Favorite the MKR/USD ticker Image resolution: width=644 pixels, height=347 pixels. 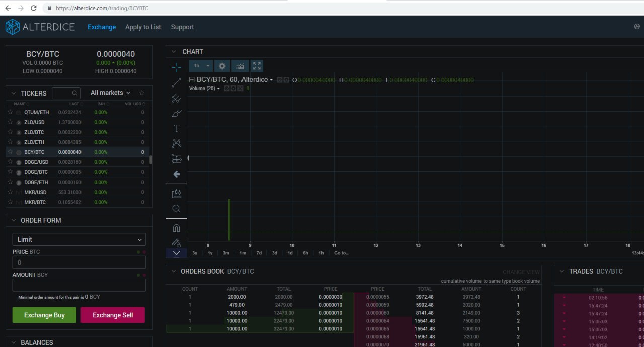pos(10,192)
